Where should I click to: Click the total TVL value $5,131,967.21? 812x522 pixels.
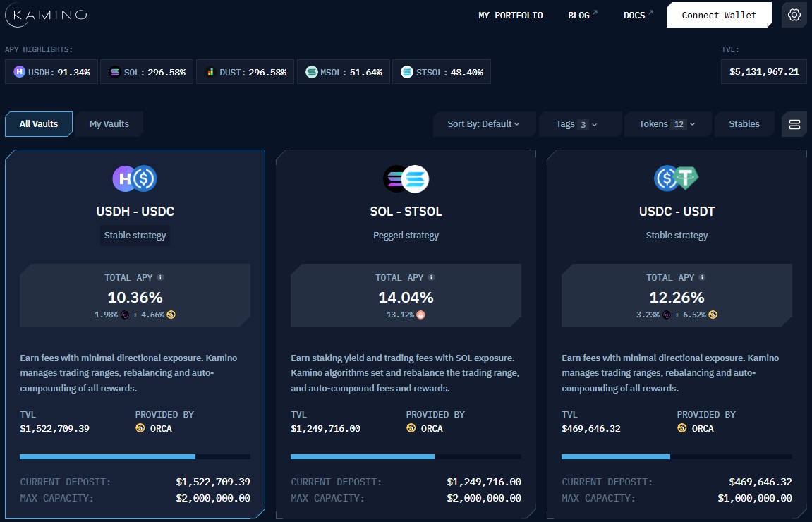tap(764, 71)
